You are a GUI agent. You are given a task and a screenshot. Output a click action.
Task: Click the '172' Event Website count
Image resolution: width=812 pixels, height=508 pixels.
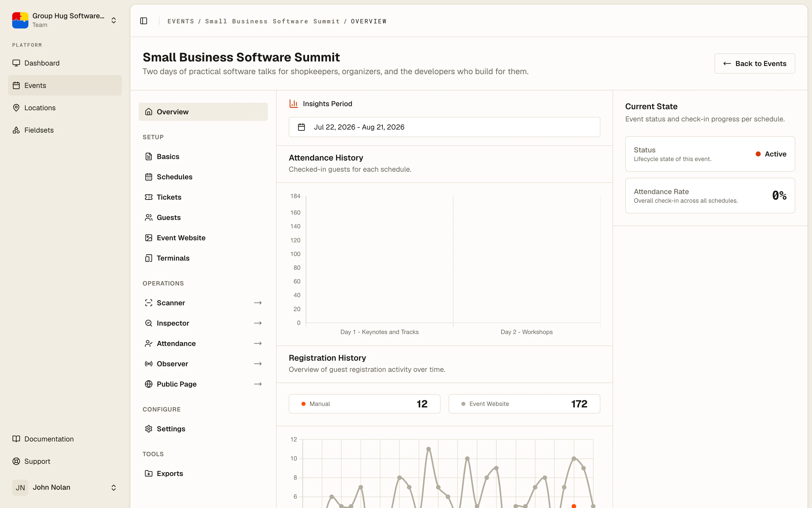click(x=579, y=404)
